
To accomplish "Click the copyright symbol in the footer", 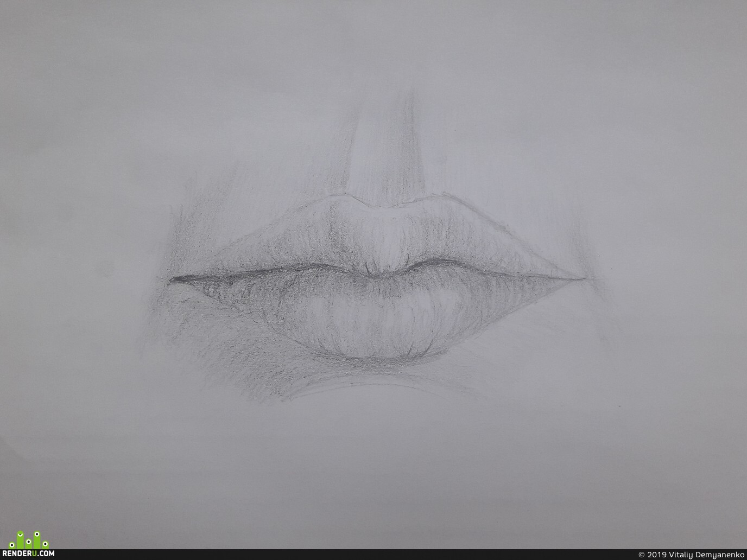I will point(642,555).
